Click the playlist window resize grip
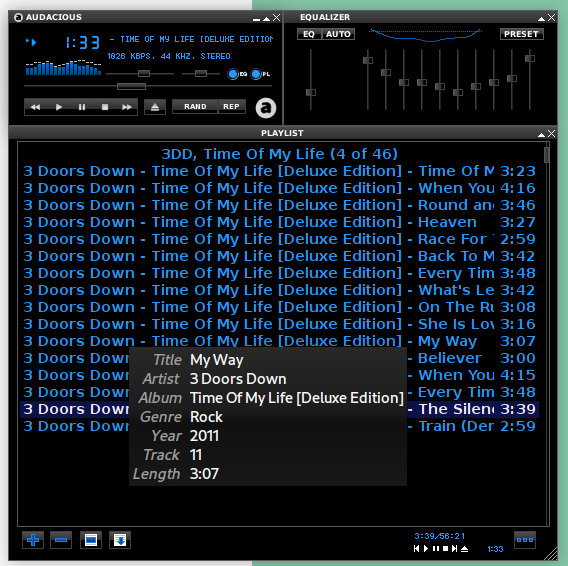568x566 pixels. 551,554
